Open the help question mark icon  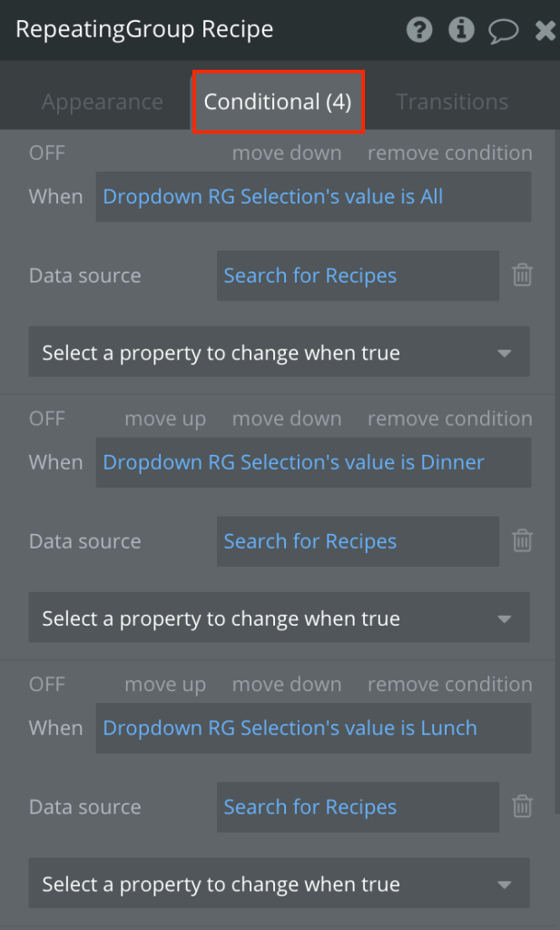[419, 30]
